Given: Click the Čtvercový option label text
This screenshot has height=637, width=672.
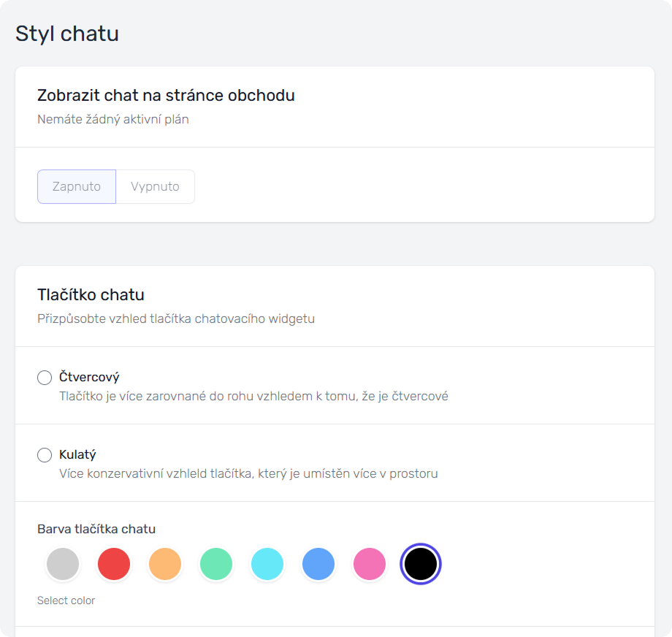Looking at the screenshot, I should [89, 377].
